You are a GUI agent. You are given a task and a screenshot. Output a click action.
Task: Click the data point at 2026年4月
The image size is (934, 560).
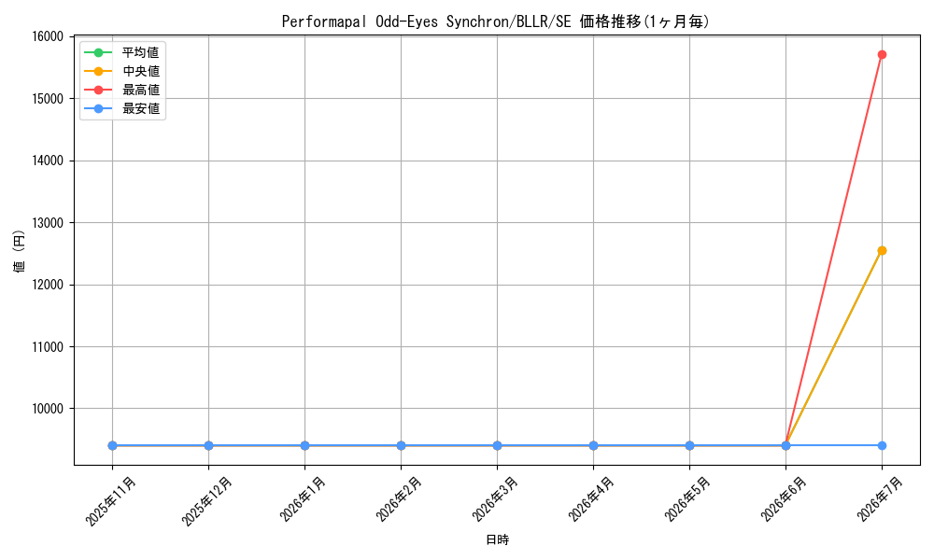(593, 446)
